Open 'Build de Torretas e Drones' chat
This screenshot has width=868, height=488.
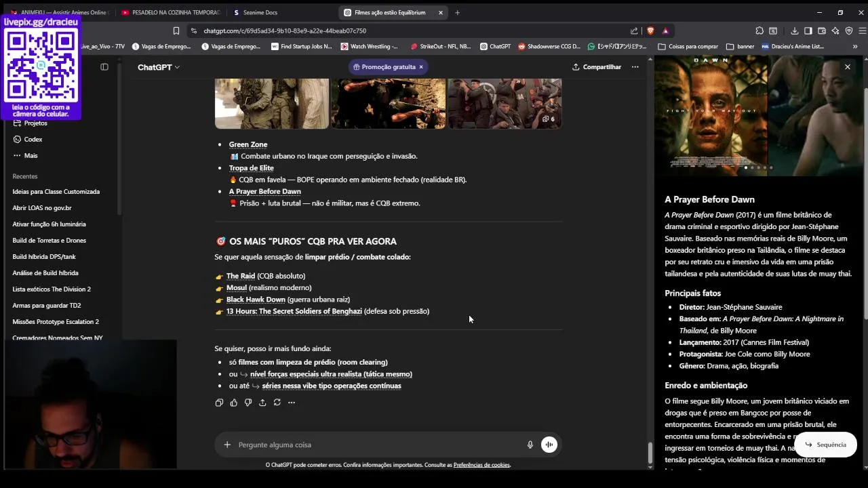click(x=49, y=241)
